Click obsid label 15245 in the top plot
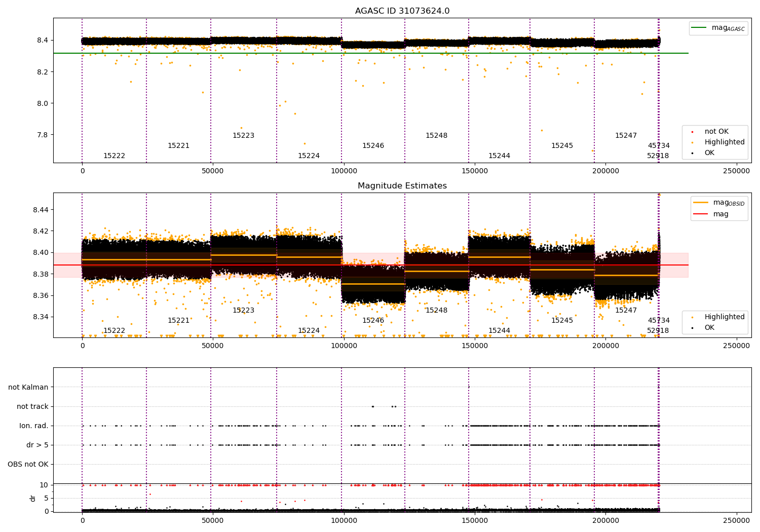760x532 pixels. 562,146
